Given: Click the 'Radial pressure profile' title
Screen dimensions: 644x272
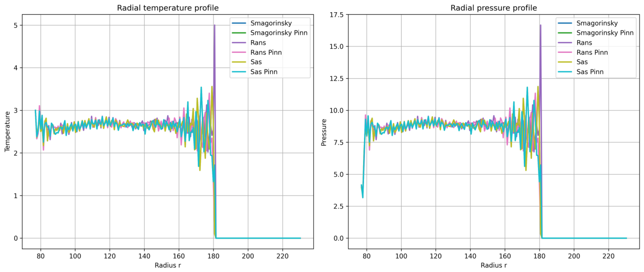Looking at the screenshot, I should click(x=494, y=8).
